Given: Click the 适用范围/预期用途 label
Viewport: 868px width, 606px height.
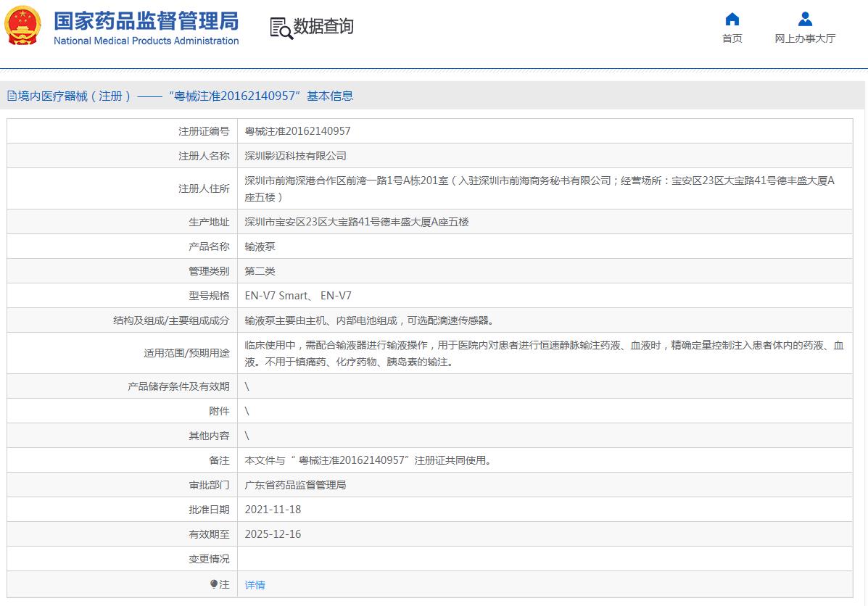Looking at the screenshot, I should pyautogui.click(x=186, y=353).
